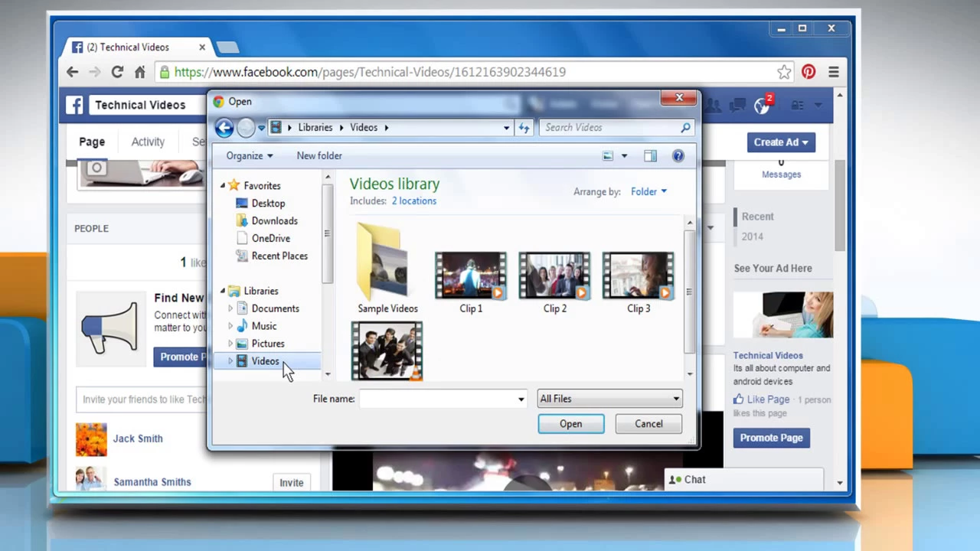Click the Open button
Image resolution: width=980 pixels, height=551 pixels.
(x=570, y=424)
